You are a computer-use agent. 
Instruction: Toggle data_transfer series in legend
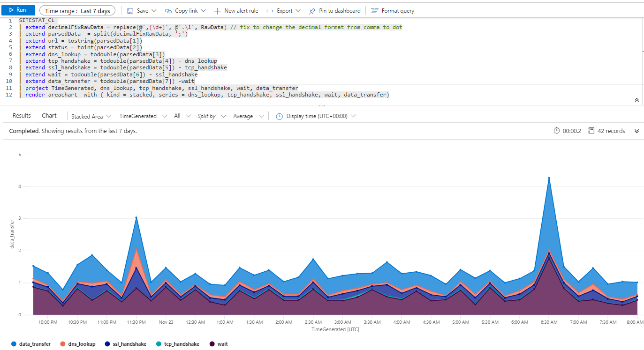tap(31, 344)
